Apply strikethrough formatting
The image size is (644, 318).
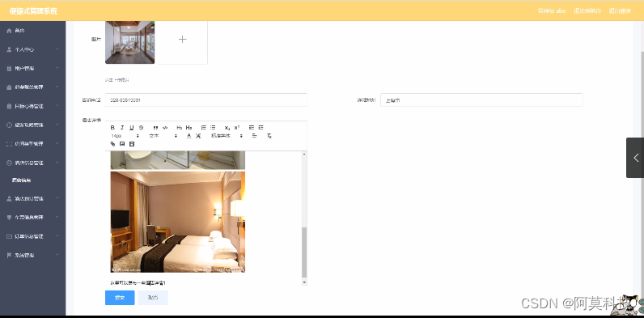[141, 127]
